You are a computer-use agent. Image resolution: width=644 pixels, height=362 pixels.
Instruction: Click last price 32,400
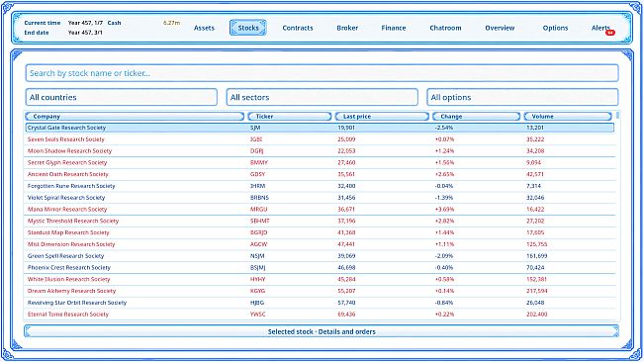pyautogui.click(x=346, y=186)
